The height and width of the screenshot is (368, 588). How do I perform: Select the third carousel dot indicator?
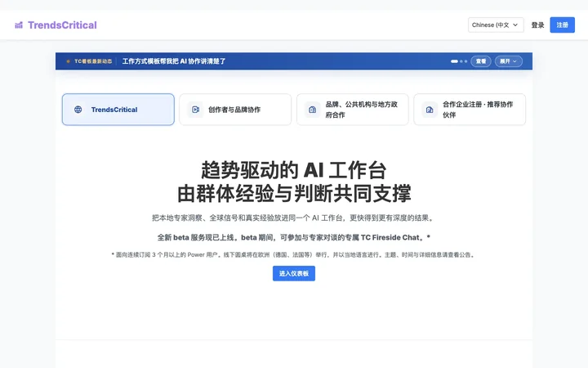coord(465,61)
